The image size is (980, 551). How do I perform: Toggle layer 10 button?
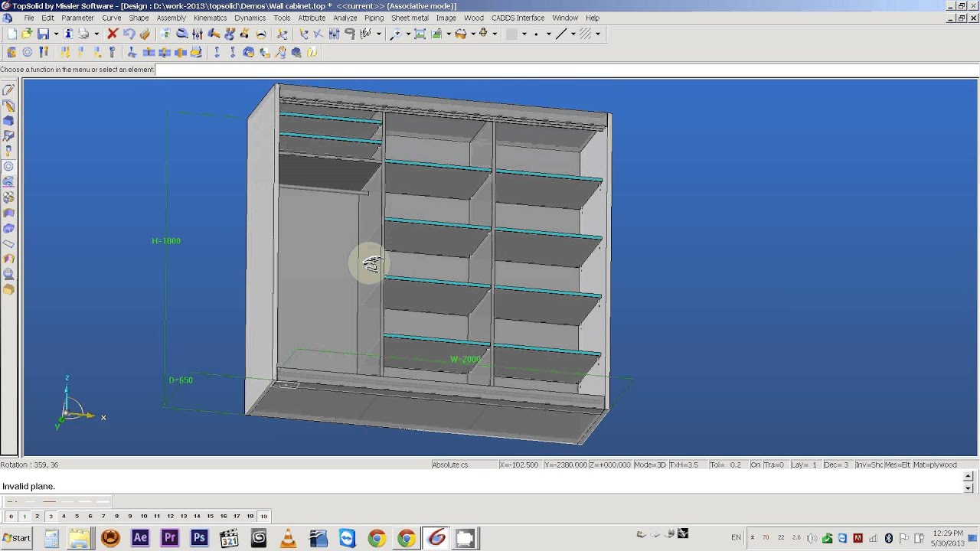(x=143, y=517)
